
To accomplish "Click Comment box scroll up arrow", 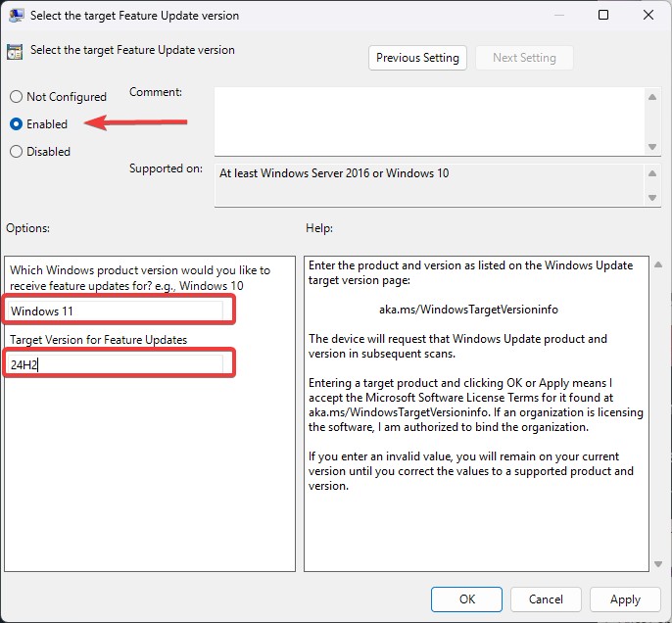I will (652, 97).
